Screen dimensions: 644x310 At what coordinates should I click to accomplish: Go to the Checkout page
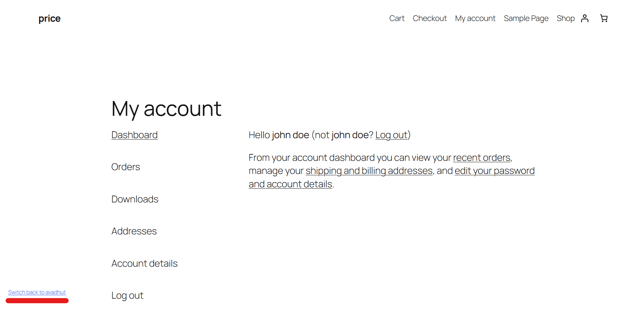coord(429,18)
